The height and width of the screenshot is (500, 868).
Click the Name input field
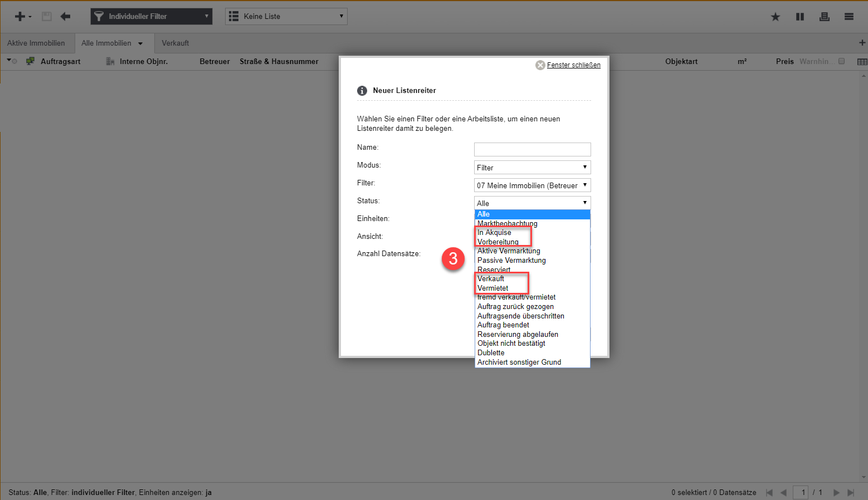coord(531,149)
